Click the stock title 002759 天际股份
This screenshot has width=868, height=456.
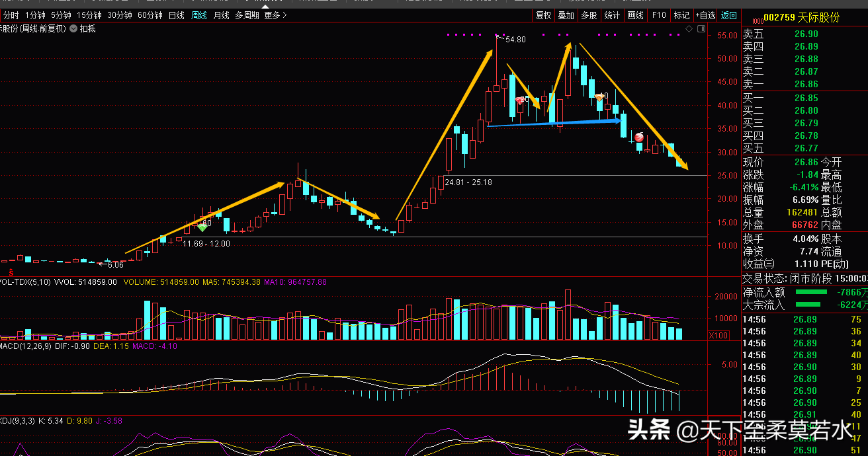point(801,18)
